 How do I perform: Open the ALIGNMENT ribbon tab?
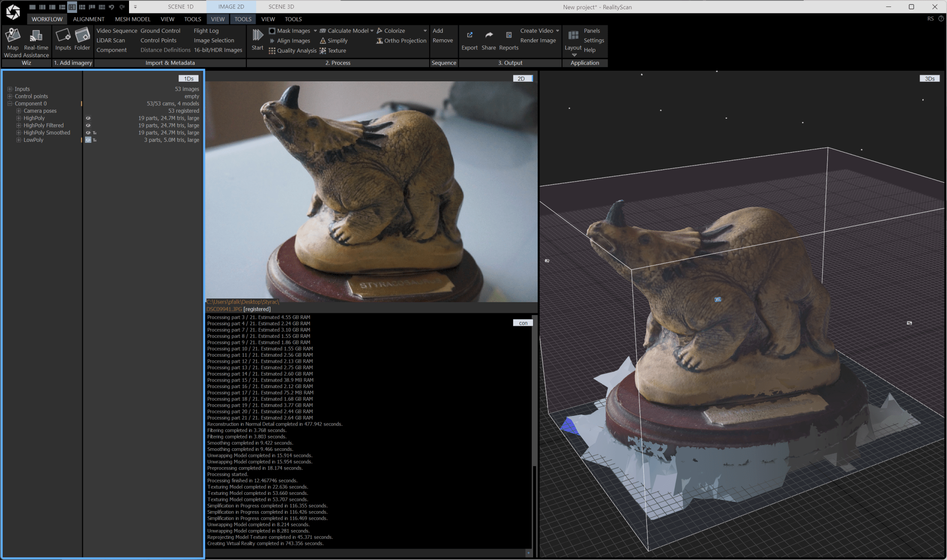pos(89,19)
